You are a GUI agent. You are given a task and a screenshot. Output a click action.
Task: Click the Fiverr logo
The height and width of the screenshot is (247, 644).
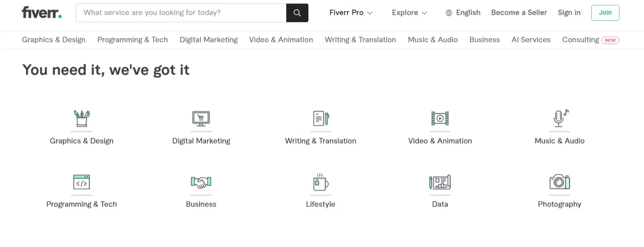click(42, 12)
